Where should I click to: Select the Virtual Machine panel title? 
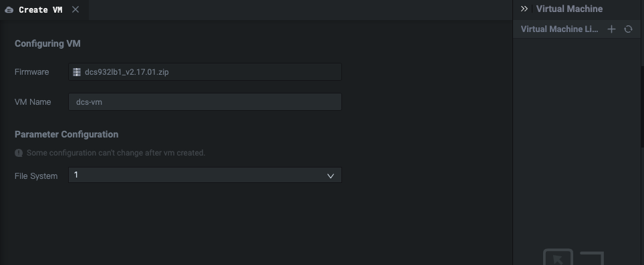click(x=569, y=9)
